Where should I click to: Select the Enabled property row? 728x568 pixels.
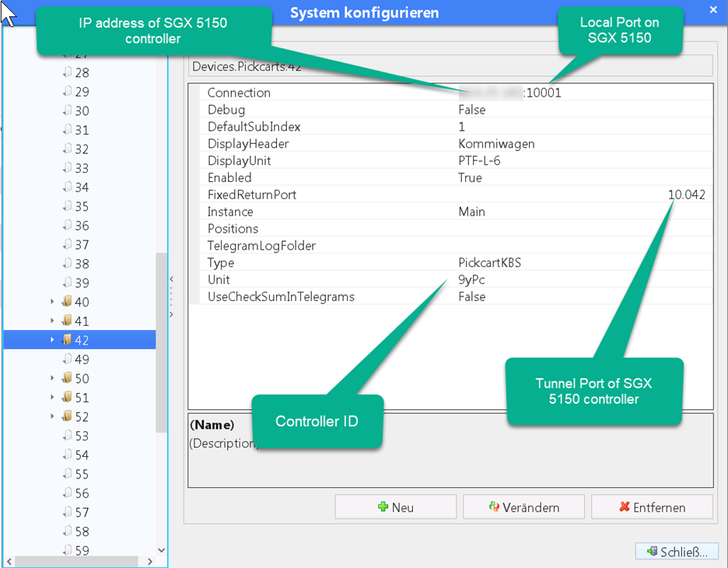[451, 177]
